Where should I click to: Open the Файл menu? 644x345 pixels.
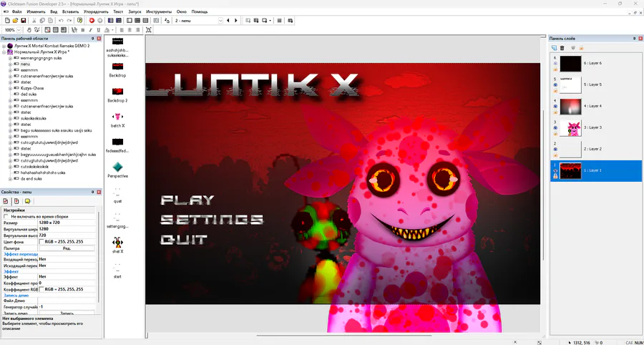[17, 11]
